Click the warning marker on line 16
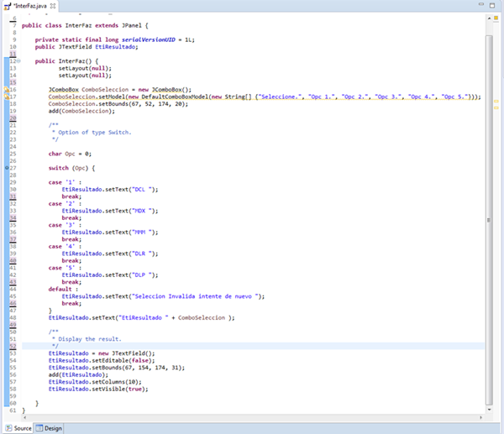Image resolution: width=504 pixels, height=434 pixels. [x=6, y=90]
